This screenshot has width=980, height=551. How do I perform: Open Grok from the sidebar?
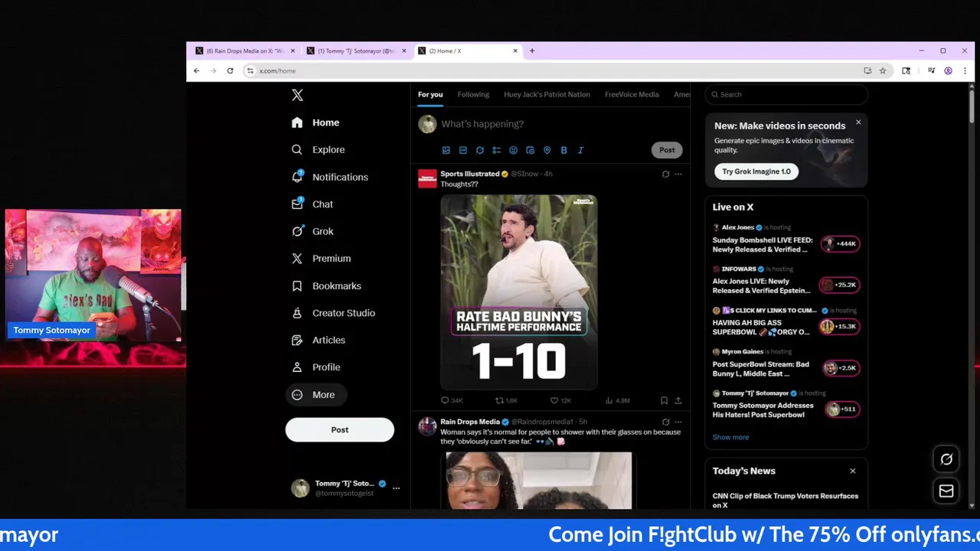tap(312, 231)
